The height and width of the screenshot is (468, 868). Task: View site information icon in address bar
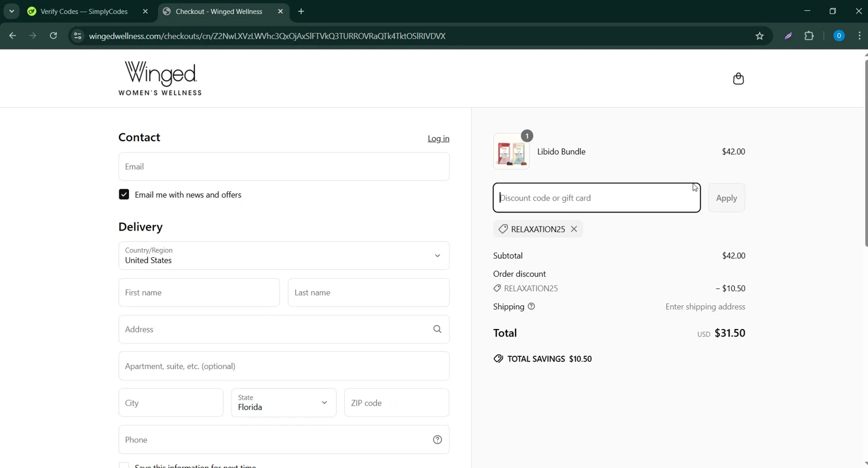(x=78, y=36)
